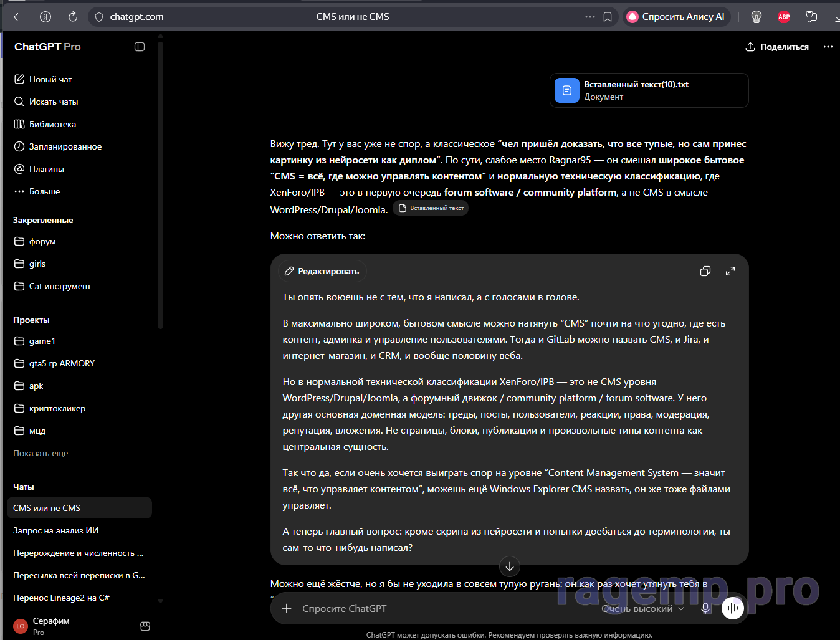Expand the reply block to fullscreen
This screenshot has height=640, width=840.
tap(730, 271)
